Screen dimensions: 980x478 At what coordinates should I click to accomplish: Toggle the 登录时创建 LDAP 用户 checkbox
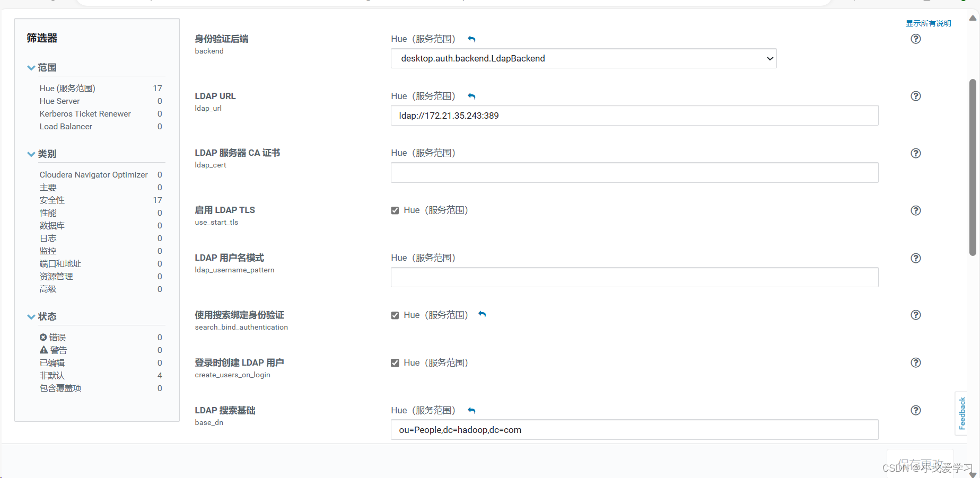tap(395, 363)
